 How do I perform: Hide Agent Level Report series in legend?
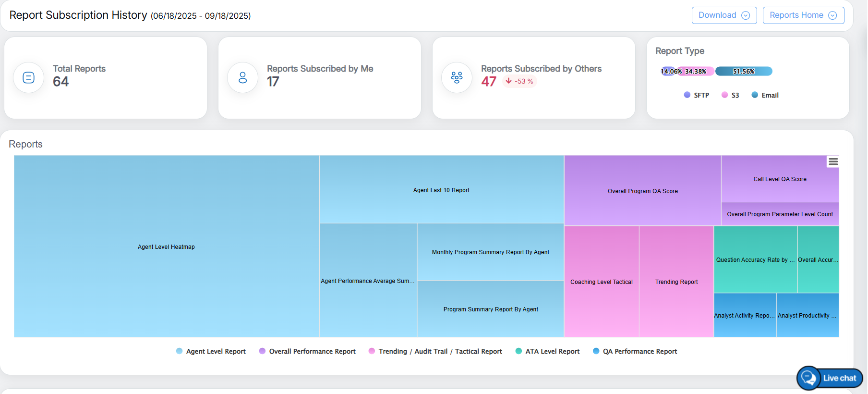(x=211, y=351)
